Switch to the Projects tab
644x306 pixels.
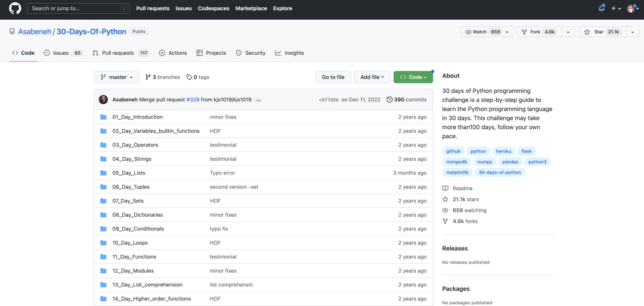(211, 53)
